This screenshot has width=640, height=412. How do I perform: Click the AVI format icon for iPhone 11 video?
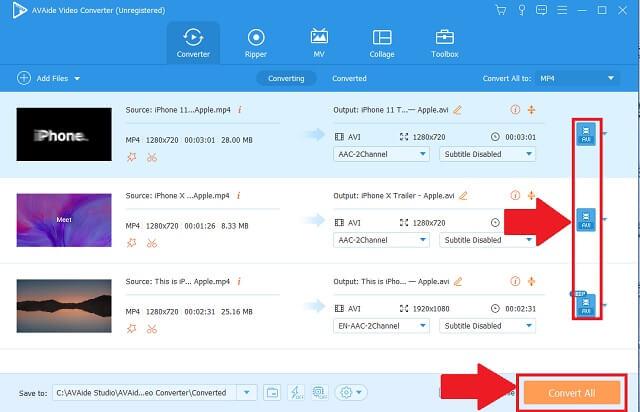586,134
